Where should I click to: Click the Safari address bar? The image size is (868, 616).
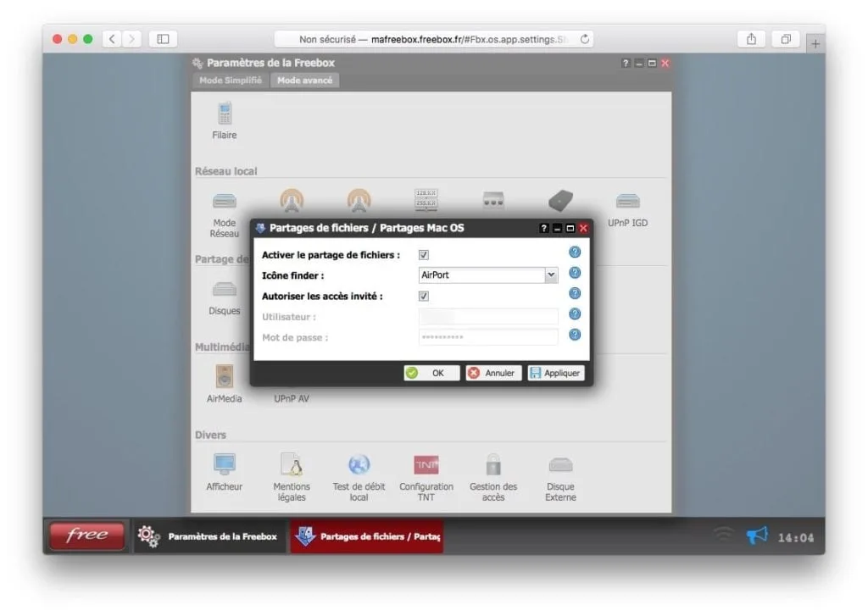433,39
